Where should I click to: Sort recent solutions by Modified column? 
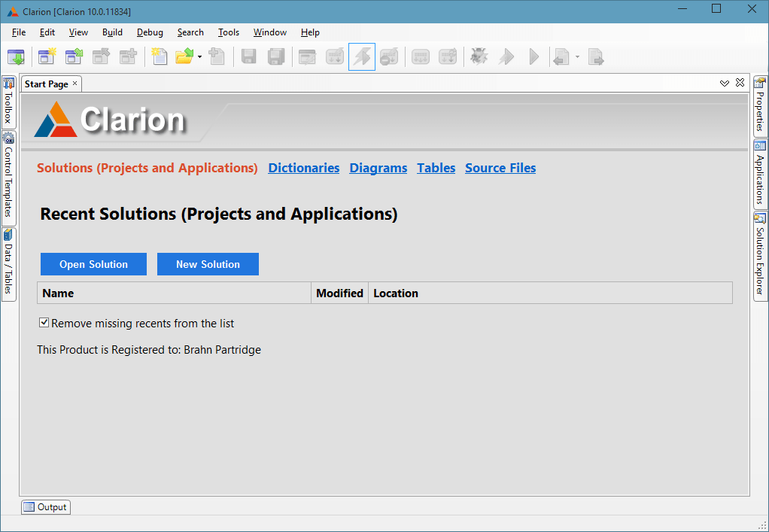click(x=339, y=293)
